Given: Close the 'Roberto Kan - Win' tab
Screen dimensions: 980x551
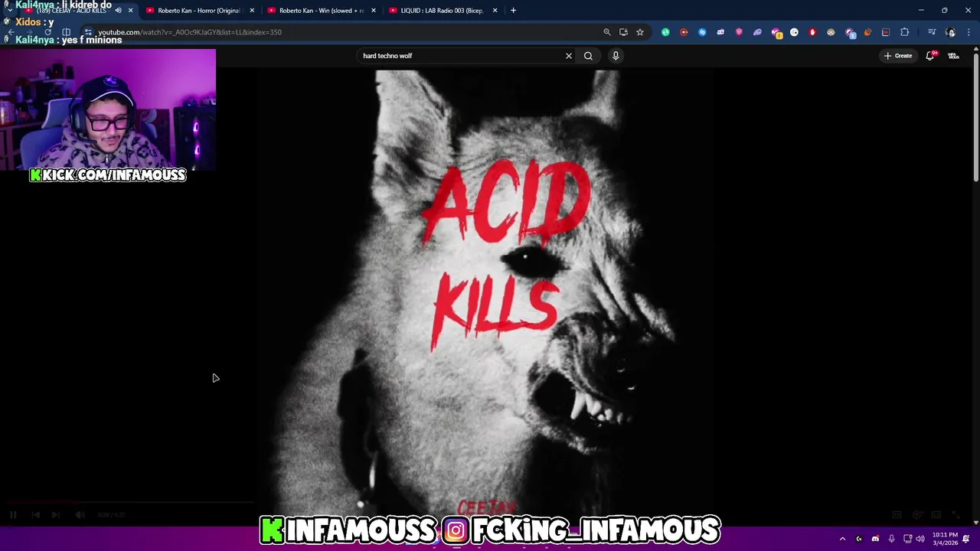Looking at the screenshot, I should [374, 11].
